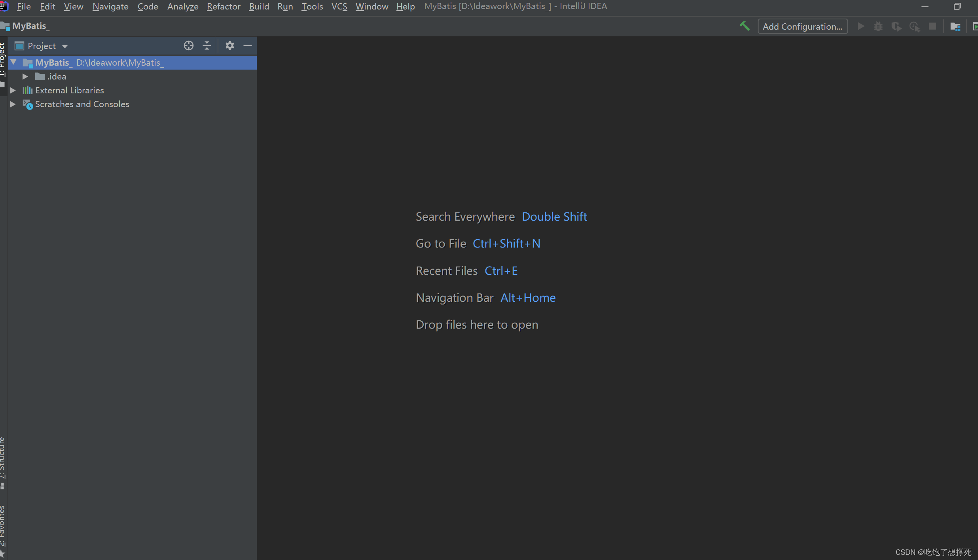The image size is (978, 560).
Task: Click the Scratches and Consoles icon
Action: pos(28,104)
